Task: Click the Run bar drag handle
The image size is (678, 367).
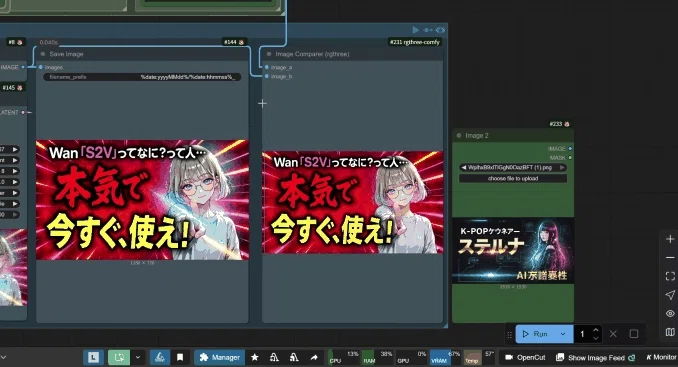Action: pos(509,334)
